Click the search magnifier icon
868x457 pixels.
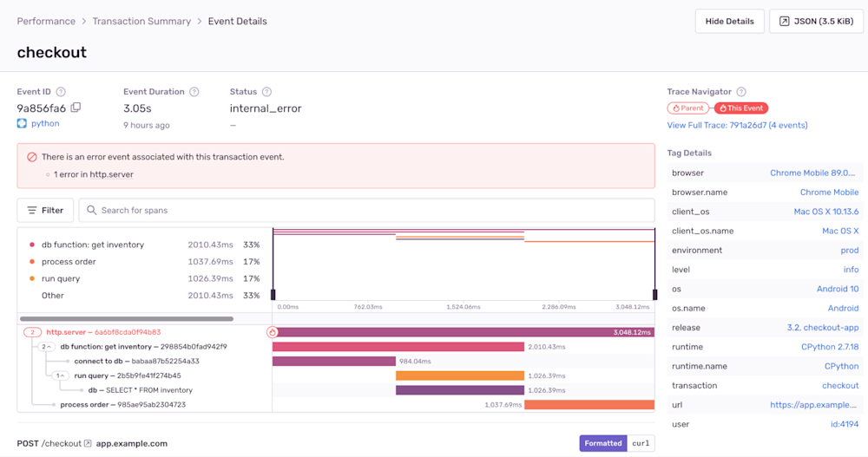click(x=91, y=210)
